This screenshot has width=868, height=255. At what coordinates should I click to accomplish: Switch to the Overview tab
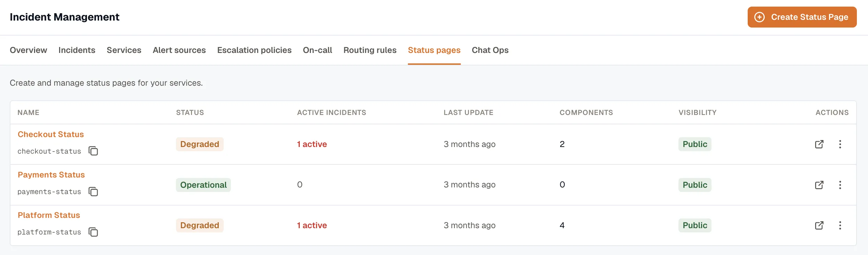(29, 50)
